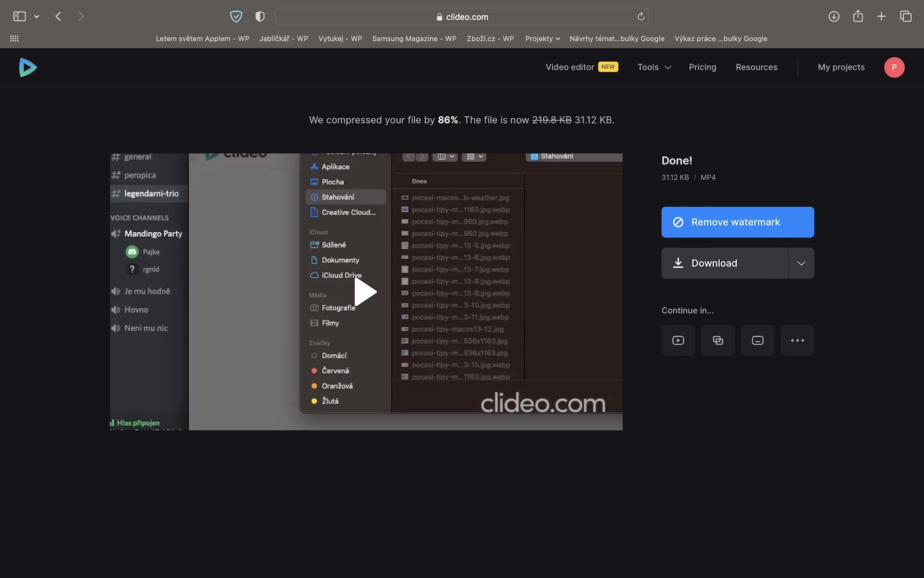924x578 pixels.
Task: Open Vyfukej - WP bookmark
Action: pos(340,39)
